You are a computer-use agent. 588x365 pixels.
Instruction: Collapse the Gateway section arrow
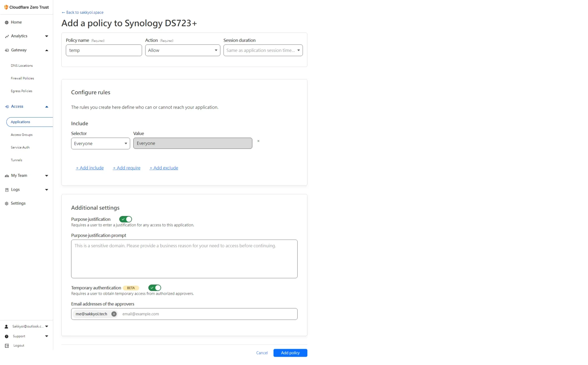click(x=47, y=50)
